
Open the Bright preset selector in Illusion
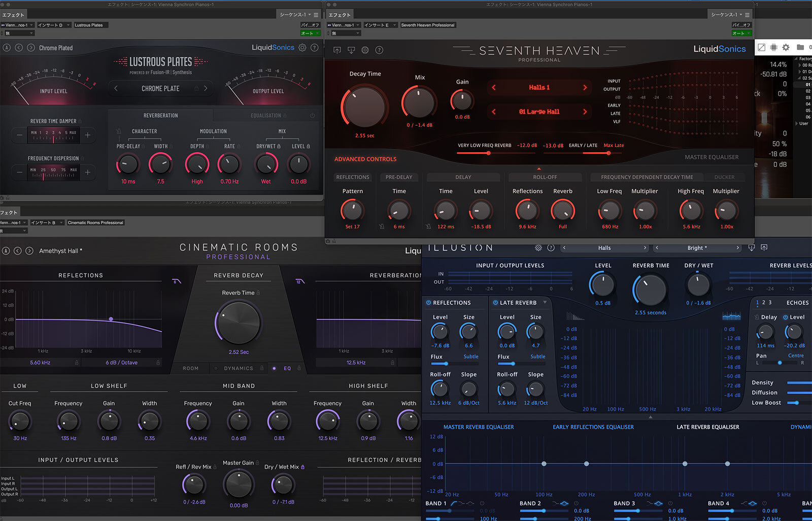click(x=697, y=248)
